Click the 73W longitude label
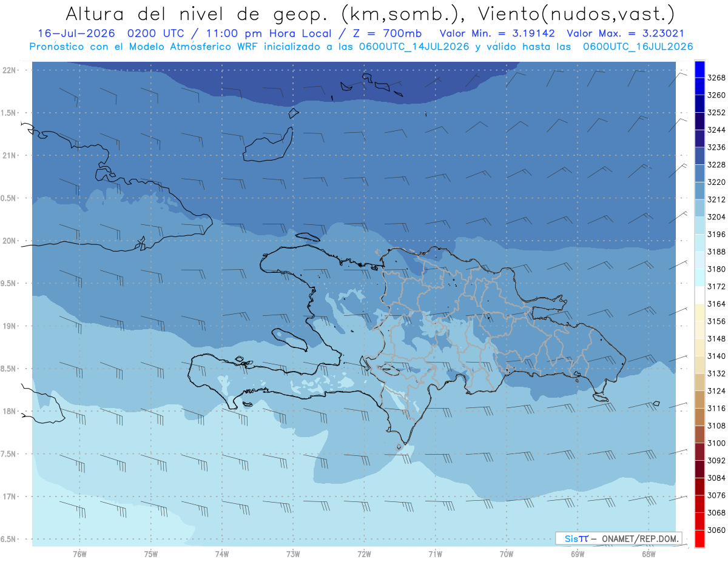 pos(293,554)
